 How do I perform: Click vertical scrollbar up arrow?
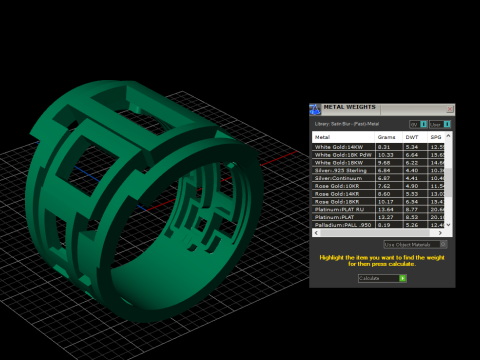coord(448,136)
